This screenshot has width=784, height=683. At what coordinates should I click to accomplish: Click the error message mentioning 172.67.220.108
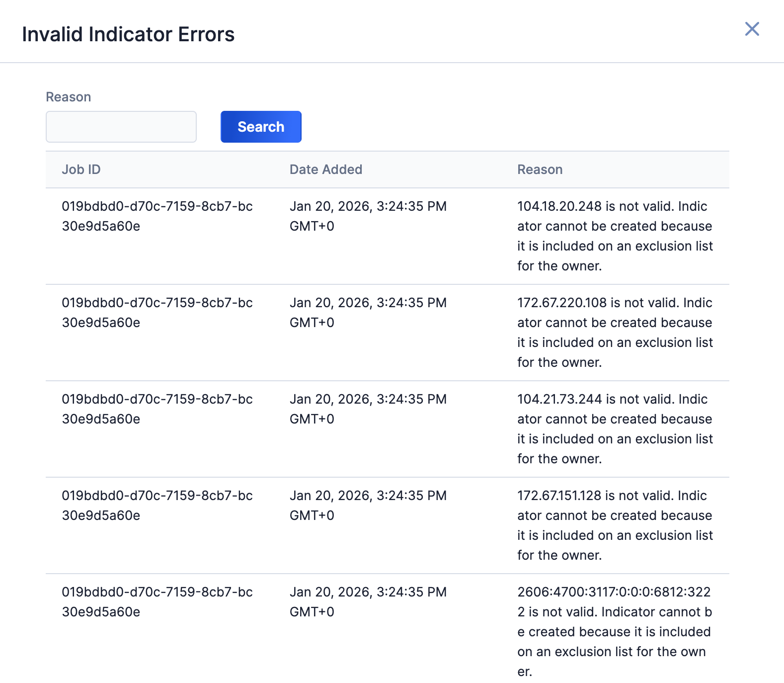coord(615,332)
